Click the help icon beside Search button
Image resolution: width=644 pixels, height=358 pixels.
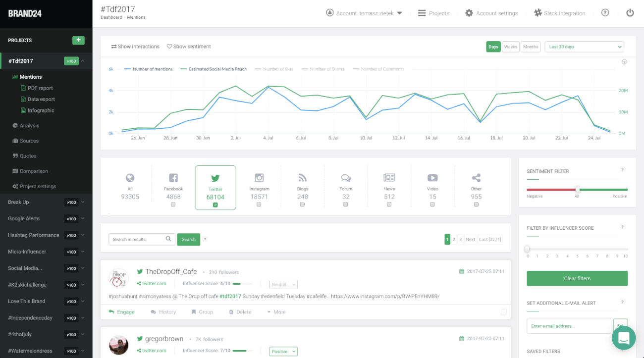point(205,239)
